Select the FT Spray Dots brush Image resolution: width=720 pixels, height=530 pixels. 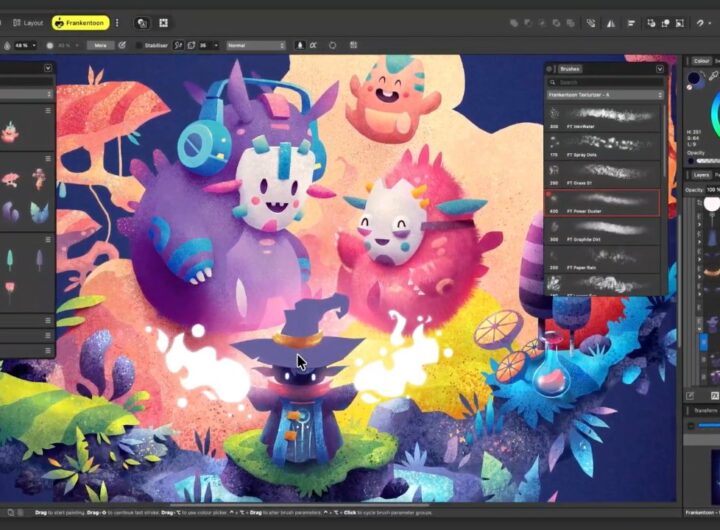click(x=602, y=146)
